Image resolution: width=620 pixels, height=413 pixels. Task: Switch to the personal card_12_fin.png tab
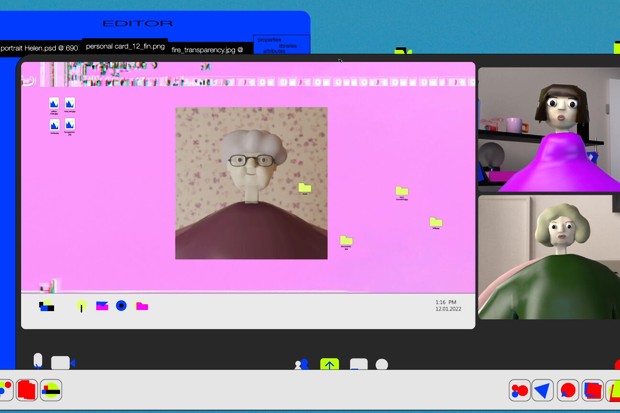click(x=124, y=46)
